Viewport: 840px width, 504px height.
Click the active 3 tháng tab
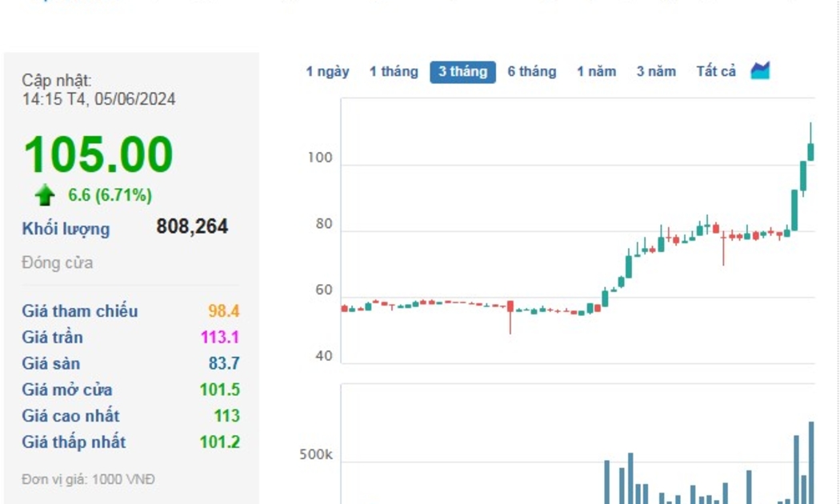462,71
